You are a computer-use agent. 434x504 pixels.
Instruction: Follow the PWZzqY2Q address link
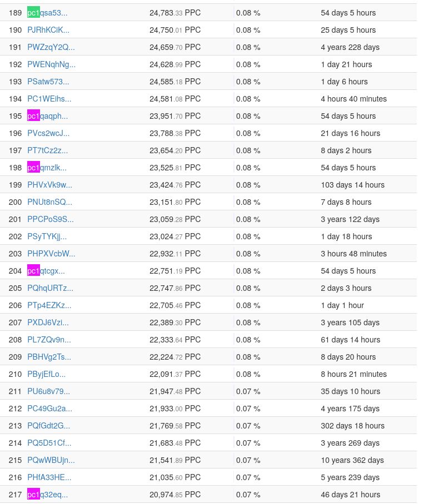click(x=51, y=47)
